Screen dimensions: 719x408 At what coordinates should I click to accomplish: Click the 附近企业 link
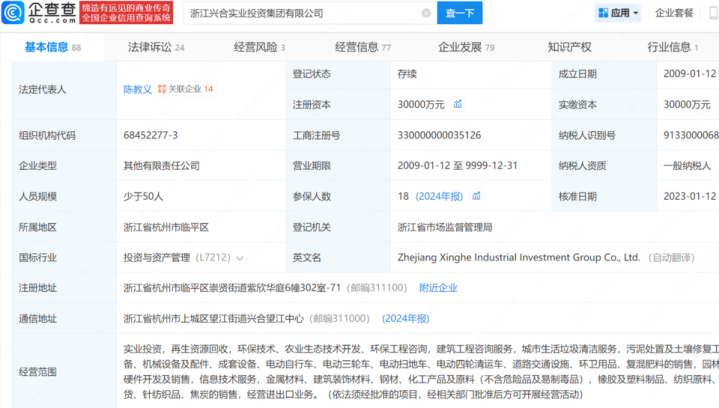click(438, 288)
